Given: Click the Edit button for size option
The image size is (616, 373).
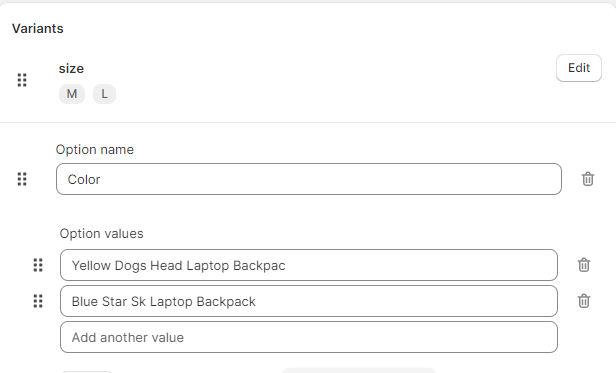Looking at the screenshot, I should [x=579, y=68].
